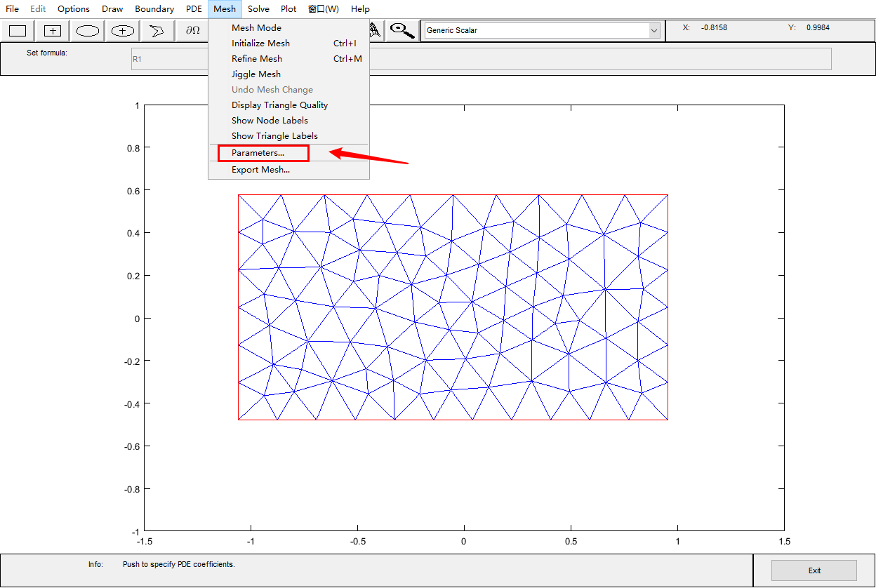
Task: Open the Solve menu
Action: pyautogui.click(x=258, y=9)
